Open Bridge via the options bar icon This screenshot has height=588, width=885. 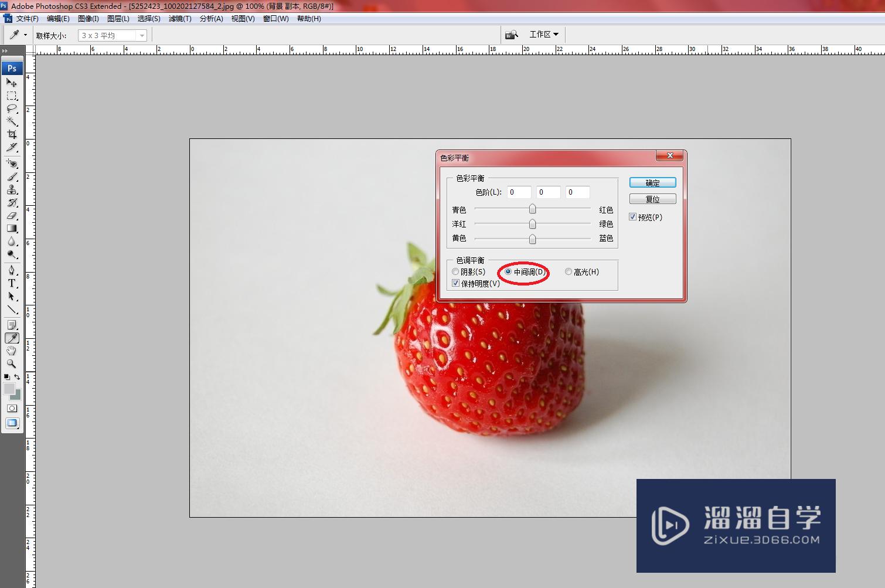(512, 35)
